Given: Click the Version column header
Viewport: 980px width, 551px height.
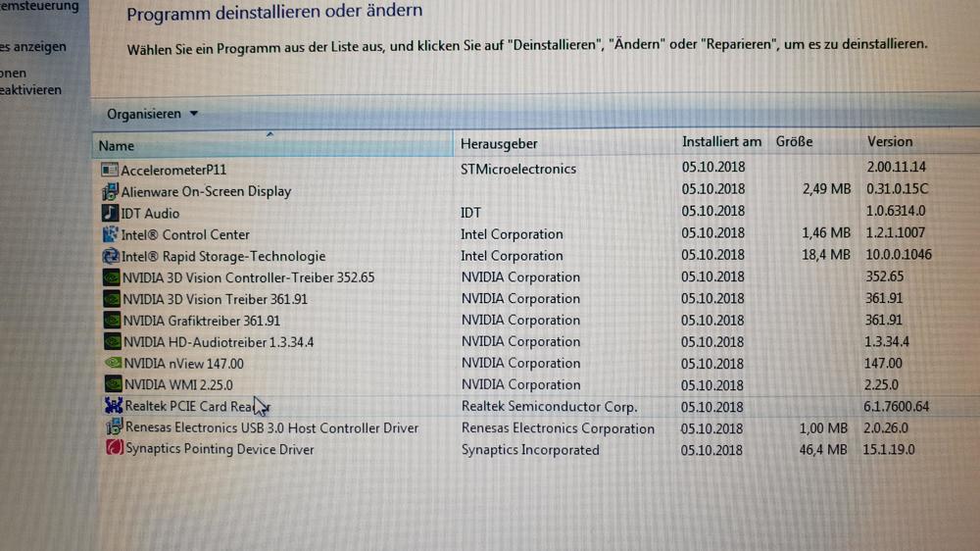Looking at the screenshot, I should pyautogui.click(x=889, y=141).
